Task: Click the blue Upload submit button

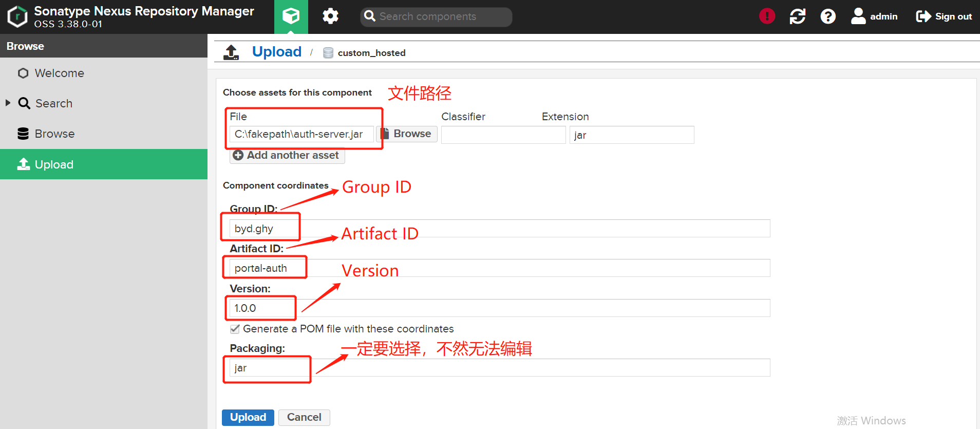Action: tap(248, 417)
